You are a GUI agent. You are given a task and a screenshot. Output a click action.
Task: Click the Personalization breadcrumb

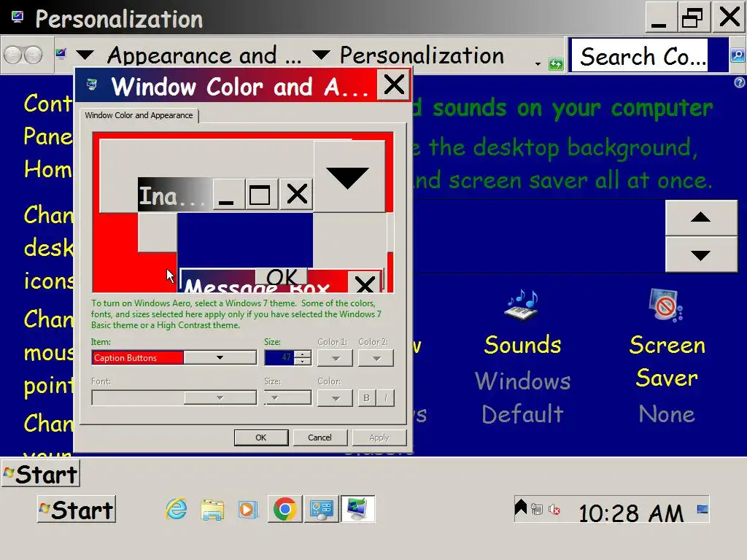(422, 55)
